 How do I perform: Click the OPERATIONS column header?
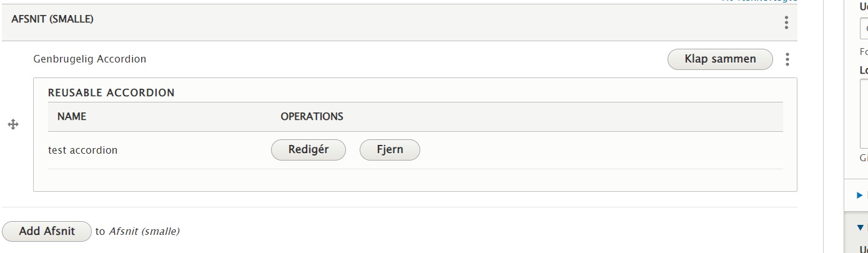click(x=312, y=117)
